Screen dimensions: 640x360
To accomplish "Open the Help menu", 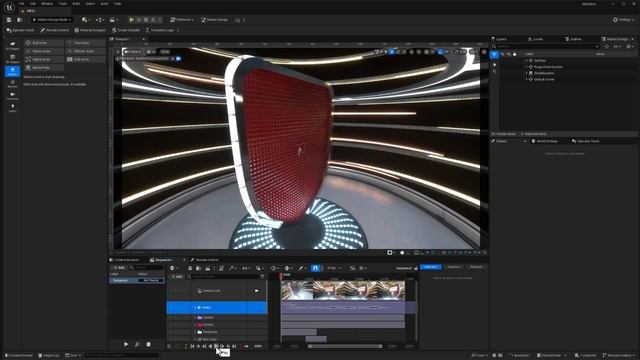I will tap(118, 4).
